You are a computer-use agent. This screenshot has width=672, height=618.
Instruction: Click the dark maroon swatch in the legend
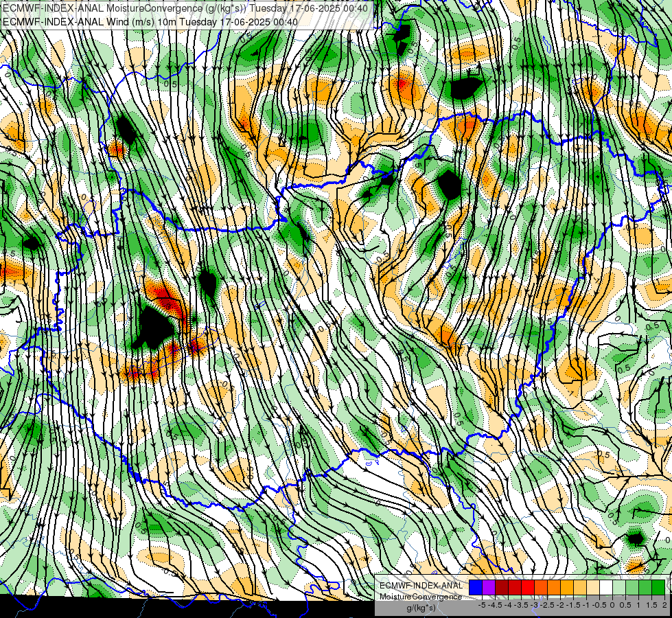[502, 588]
